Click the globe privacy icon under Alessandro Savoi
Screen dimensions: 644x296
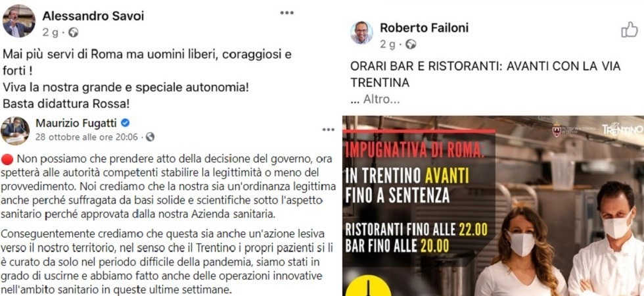tap(74, 32)
